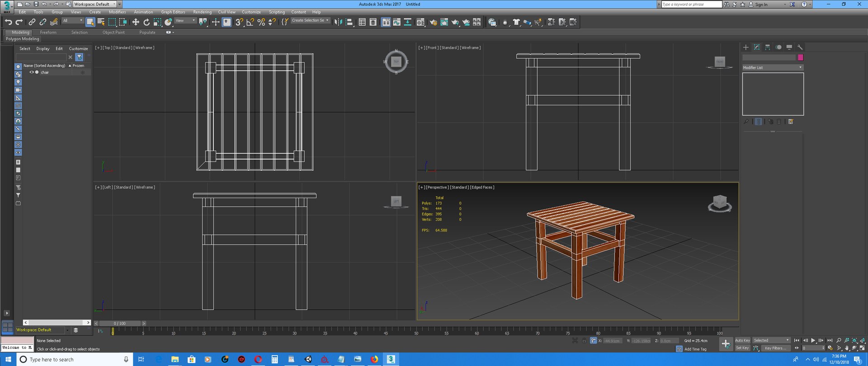Image resolution: width=868 pixels, height=366 pixels.
Task: Toggle Window/Crossing selection mode
Action: tap(123, 22)
